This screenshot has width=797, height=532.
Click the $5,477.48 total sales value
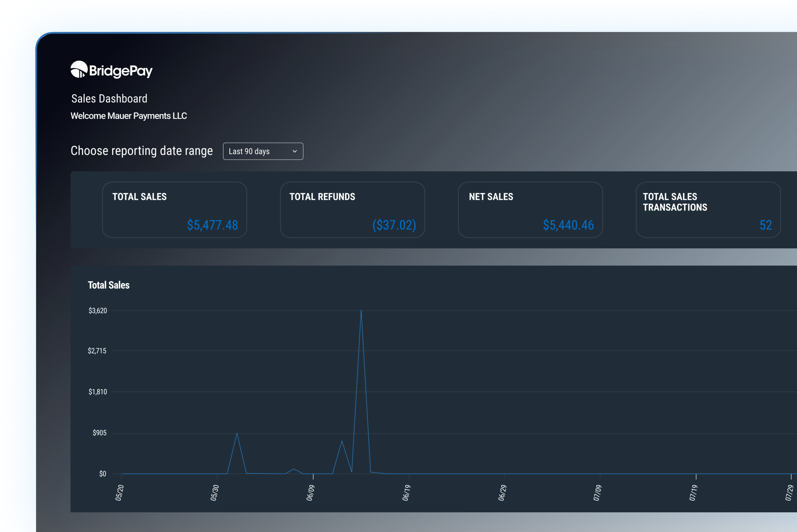212,225
